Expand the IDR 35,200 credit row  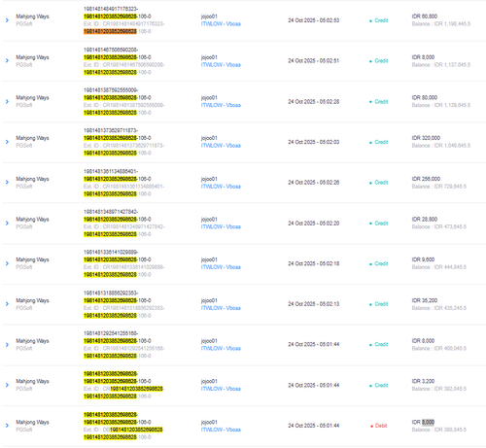pyautogui.click(x=7, y=304)
